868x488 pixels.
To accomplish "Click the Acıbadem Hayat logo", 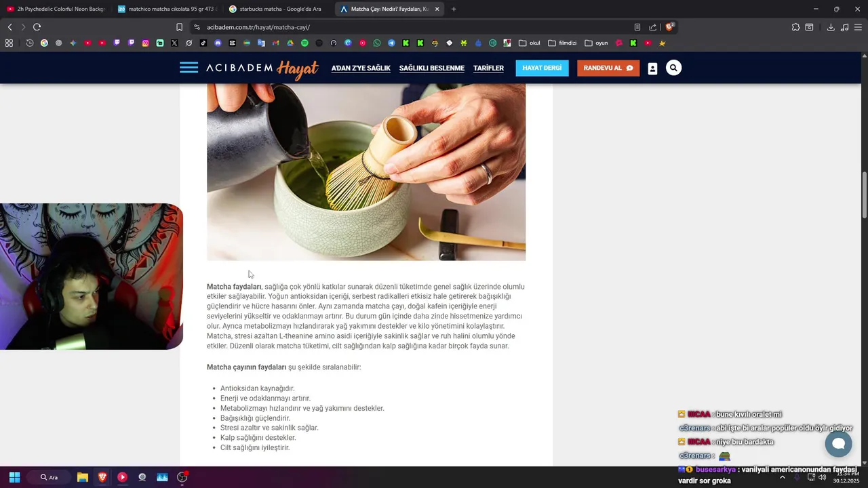I will (262, 68).
